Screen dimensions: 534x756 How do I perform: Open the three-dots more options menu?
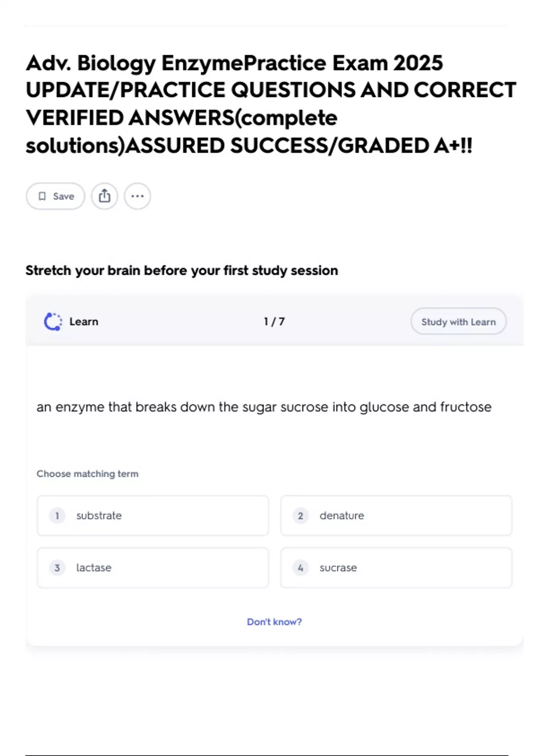138,196
